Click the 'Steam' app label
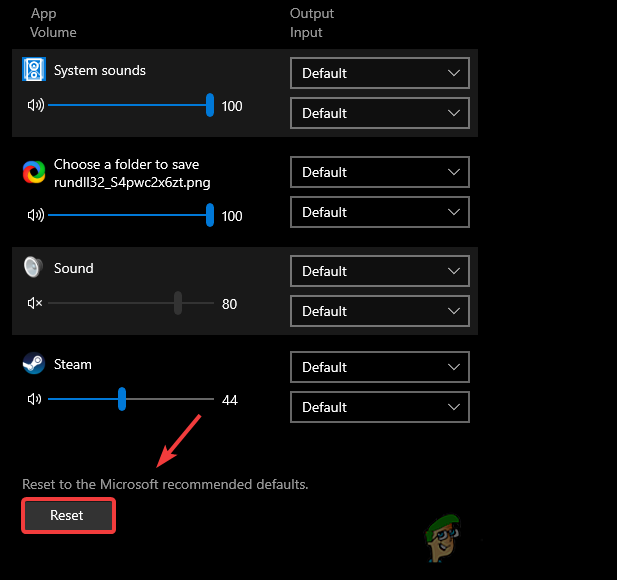This screenshot has height=580, width=617. (x=73, y=364)
